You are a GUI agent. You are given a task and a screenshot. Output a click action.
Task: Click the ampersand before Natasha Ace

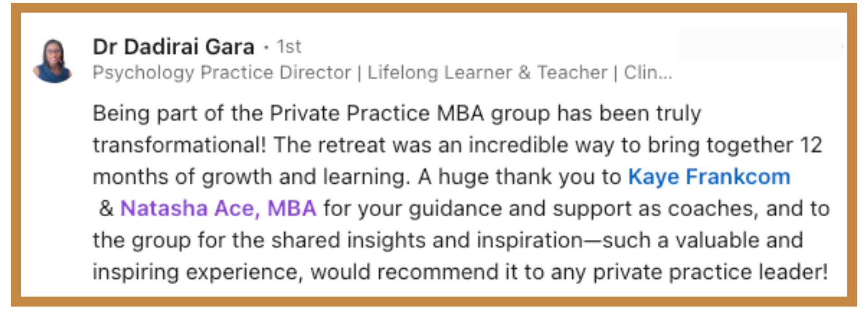[106, 209]
